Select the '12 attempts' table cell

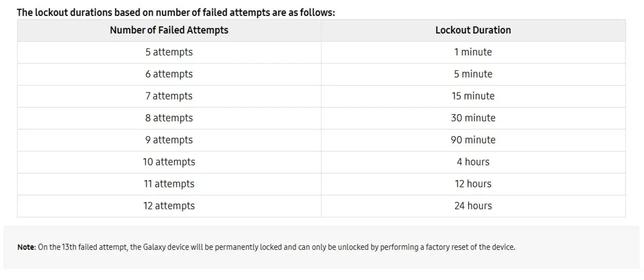169,206
